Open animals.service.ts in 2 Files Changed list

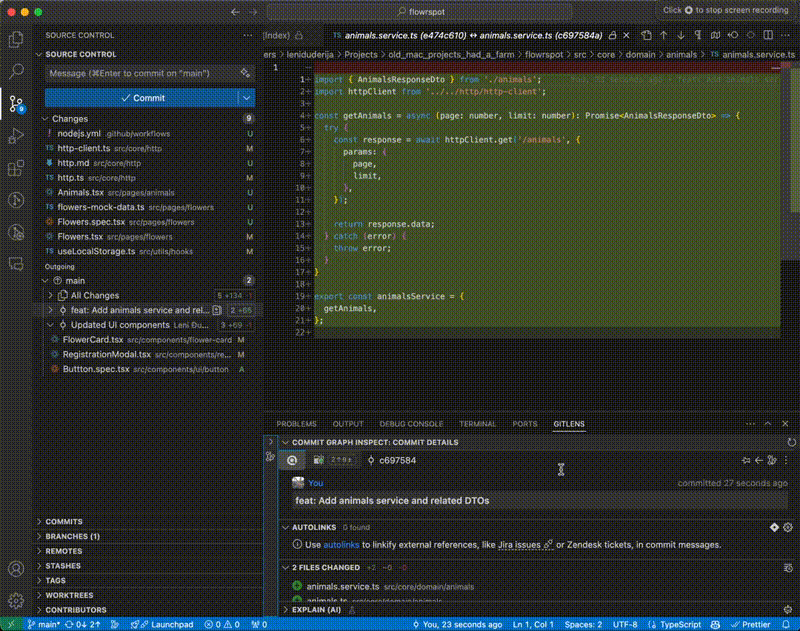(x=343, y=587)
